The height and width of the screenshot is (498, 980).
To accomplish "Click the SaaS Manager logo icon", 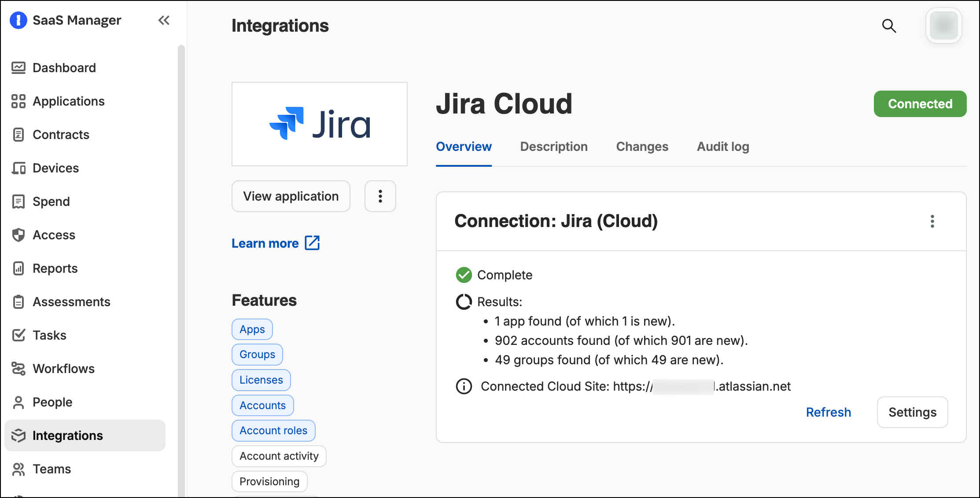I will (x=18, y=20).
